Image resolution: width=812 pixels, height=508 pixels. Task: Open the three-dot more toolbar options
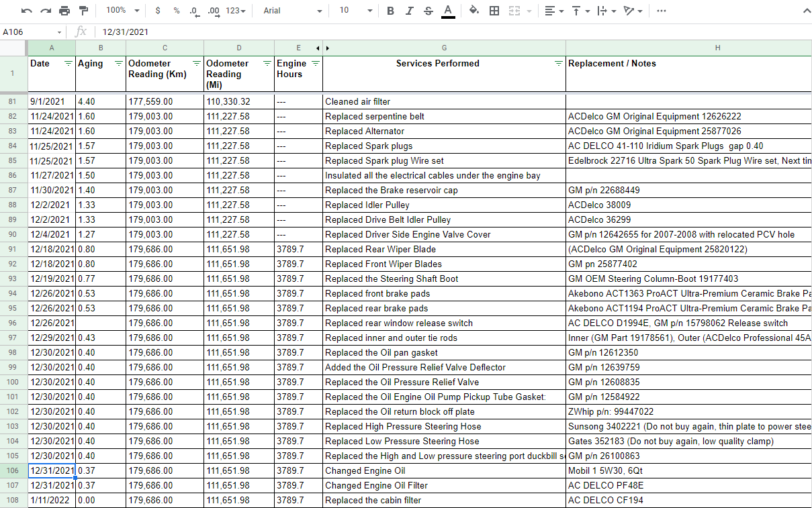[x=662, y=11]
